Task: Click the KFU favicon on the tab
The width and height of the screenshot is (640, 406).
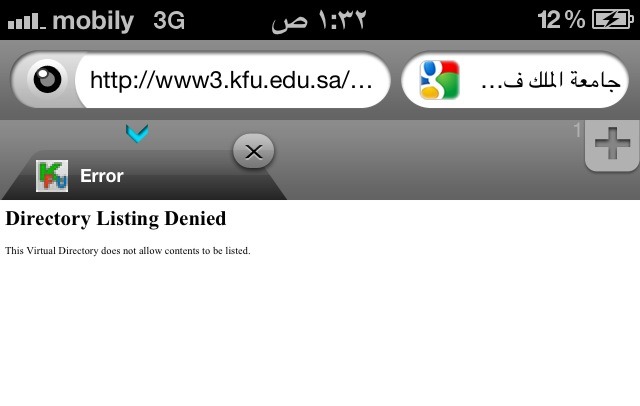Action: pyautogui.click(x=52, y=176)
